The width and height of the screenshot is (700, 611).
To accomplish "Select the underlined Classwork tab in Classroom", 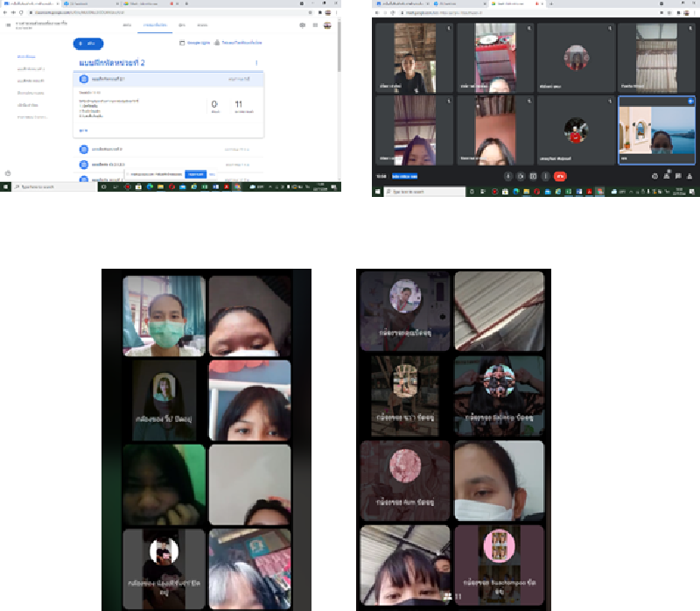I will click(x=155, y=25).
